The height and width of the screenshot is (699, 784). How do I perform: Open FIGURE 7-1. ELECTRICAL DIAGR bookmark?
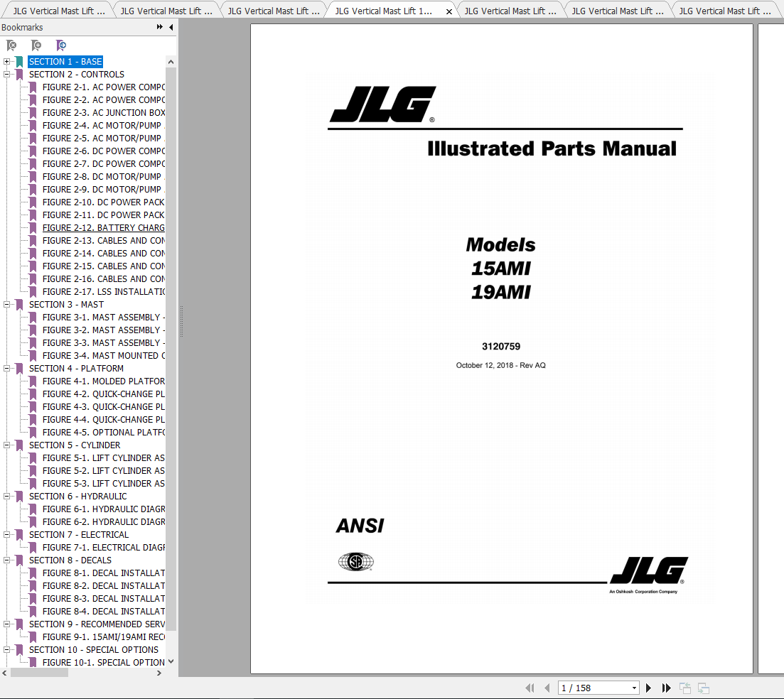point(104,548)
